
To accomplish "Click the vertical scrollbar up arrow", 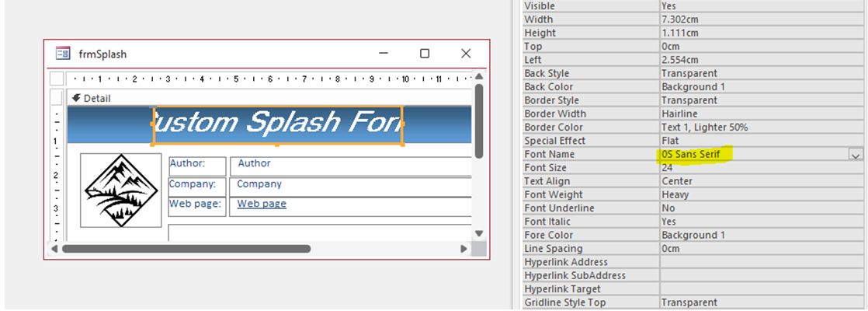I will click(x=479, y=76).
